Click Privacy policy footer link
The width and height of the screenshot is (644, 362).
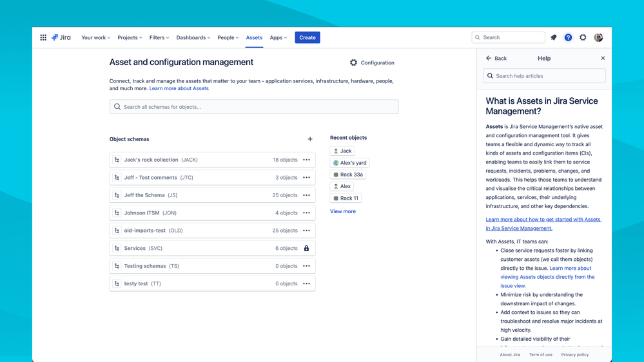[x=575, y=355]
